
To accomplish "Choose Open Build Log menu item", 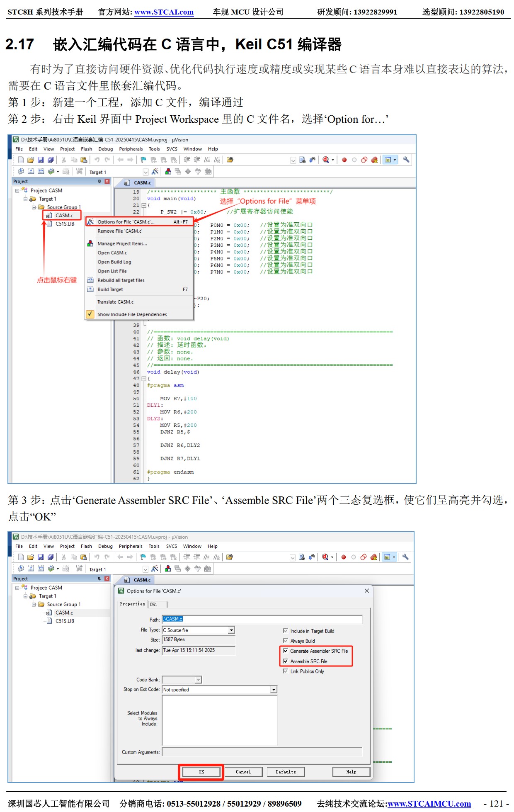I will (139, 262).
